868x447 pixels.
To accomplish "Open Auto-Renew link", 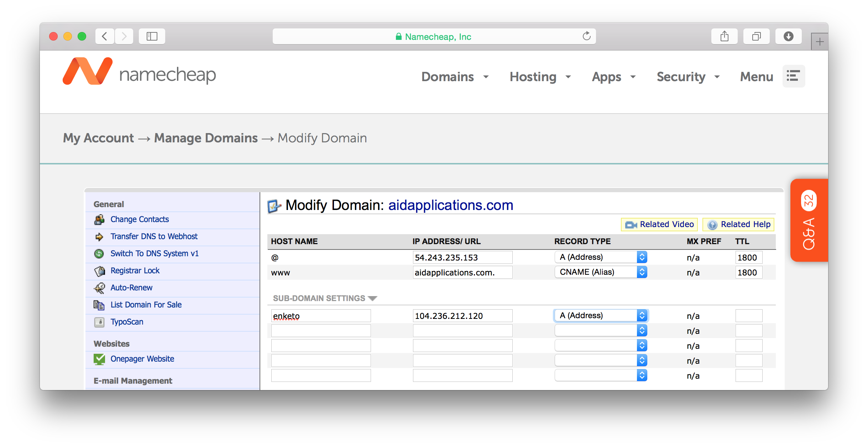I will point(131,288).
